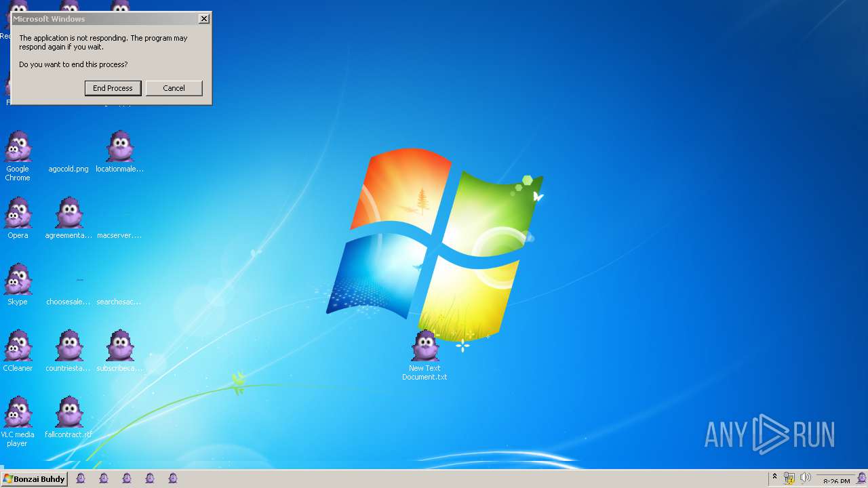868x488 pixels.
Task: Close the Microsoft Windows dialog
Action: click(203, 19)
